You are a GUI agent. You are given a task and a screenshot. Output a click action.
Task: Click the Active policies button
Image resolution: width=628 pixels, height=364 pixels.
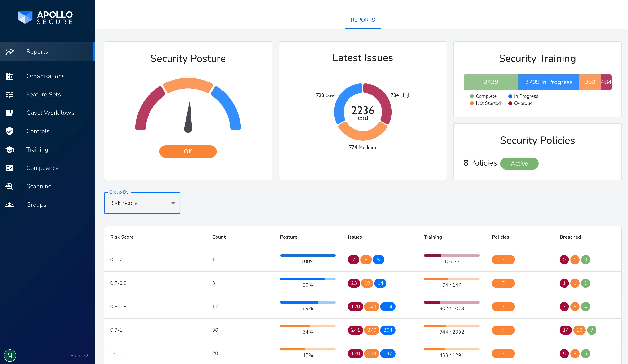click(519, 163)
